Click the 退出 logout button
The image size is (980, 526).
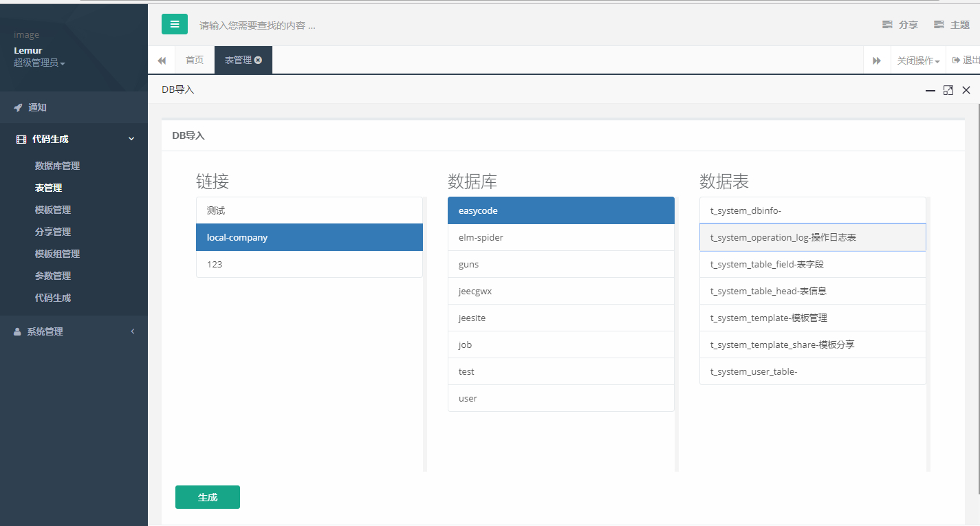click(x=966, y=61)
